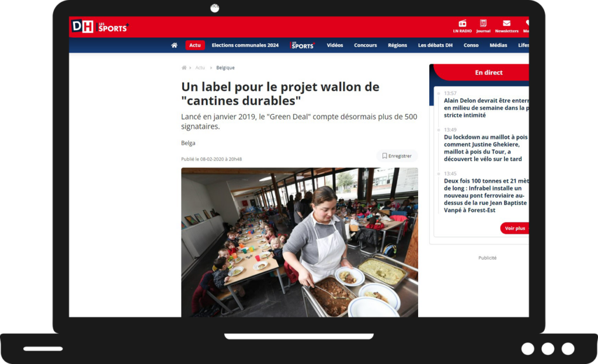Open the Journal newspaper icon

(483, 23)
